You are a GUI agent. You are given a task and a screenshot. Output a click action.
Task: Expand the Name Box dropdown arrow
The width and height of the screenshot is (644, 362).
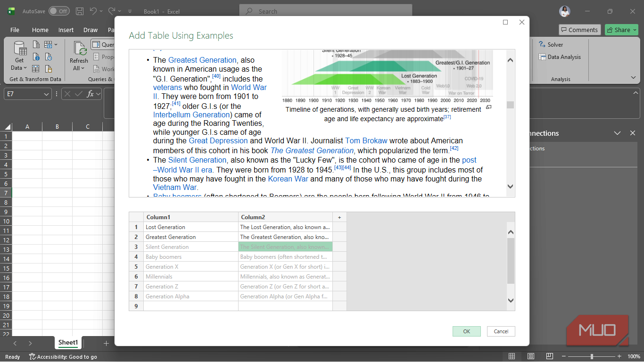(x=46, y=94)
